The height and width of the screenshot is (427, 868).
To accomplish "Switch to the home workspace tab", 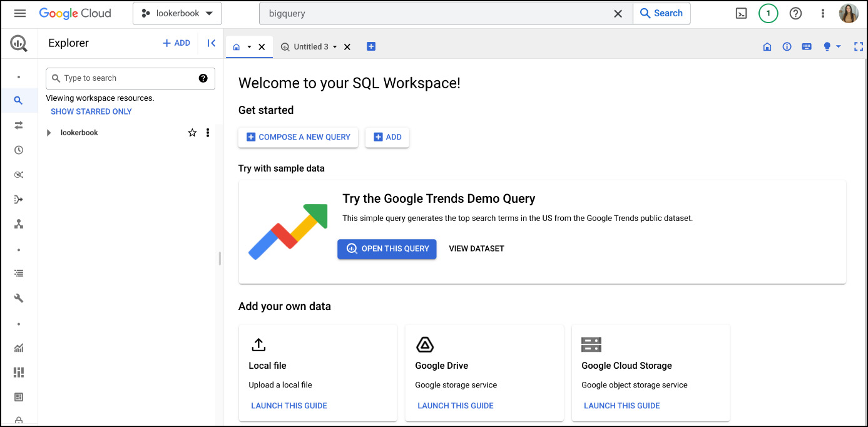I will [237, 47].
